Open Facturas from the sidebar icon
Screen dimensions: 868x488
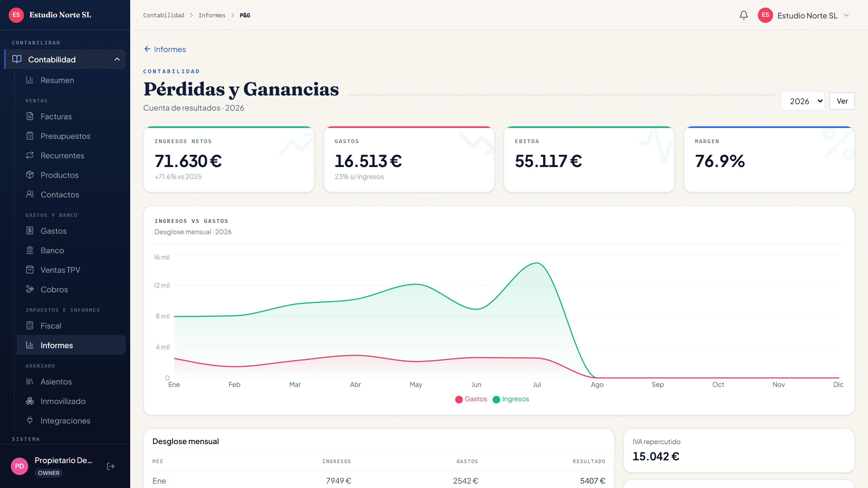[x=30, y=117]
